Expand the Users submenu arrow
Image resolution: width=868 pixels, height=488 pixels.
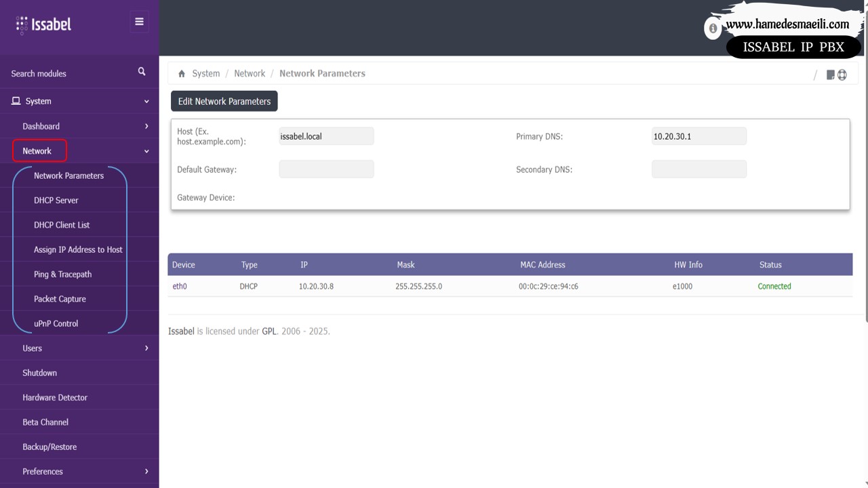146,348
